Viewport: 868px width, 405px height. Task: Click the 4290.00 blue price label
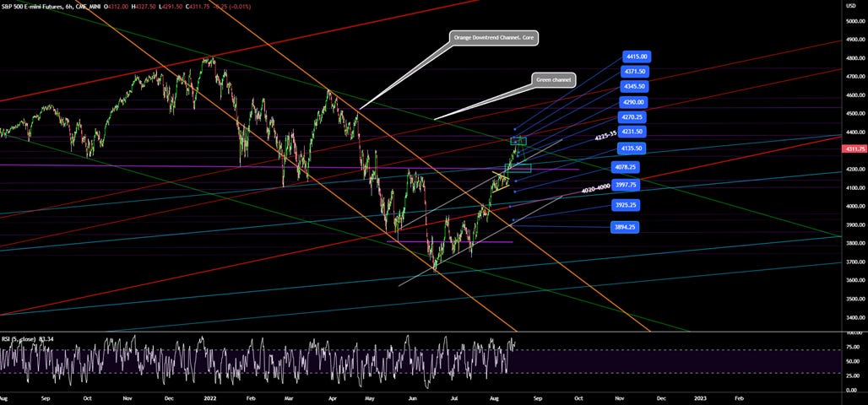(632, 102)
